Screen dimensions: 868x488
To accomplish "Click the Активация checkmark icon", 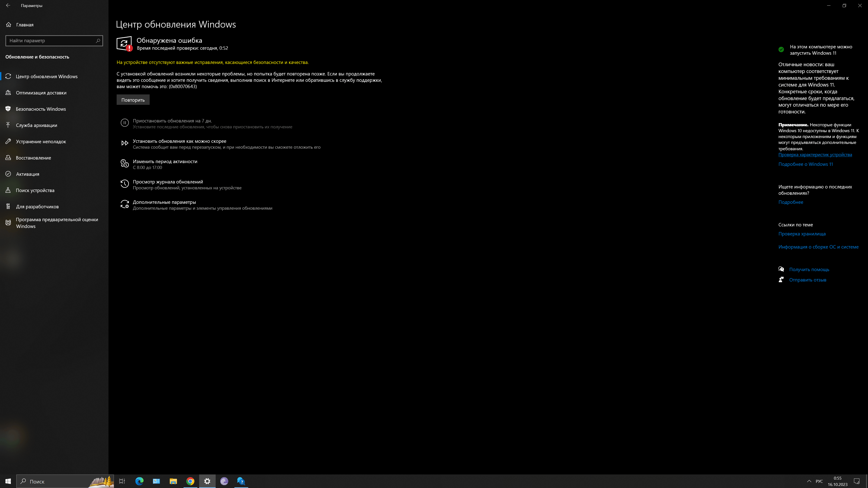I will tap(8, 174).
